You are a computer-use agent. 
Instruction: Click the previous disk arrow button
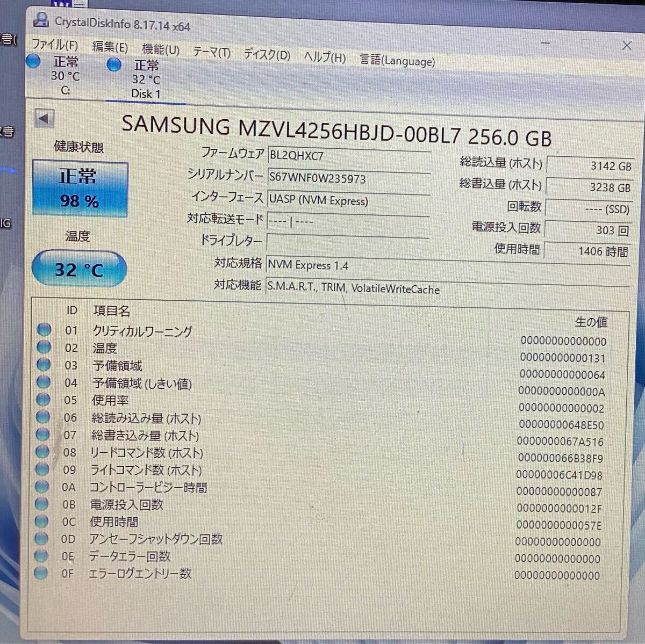(x=44, y=118)
